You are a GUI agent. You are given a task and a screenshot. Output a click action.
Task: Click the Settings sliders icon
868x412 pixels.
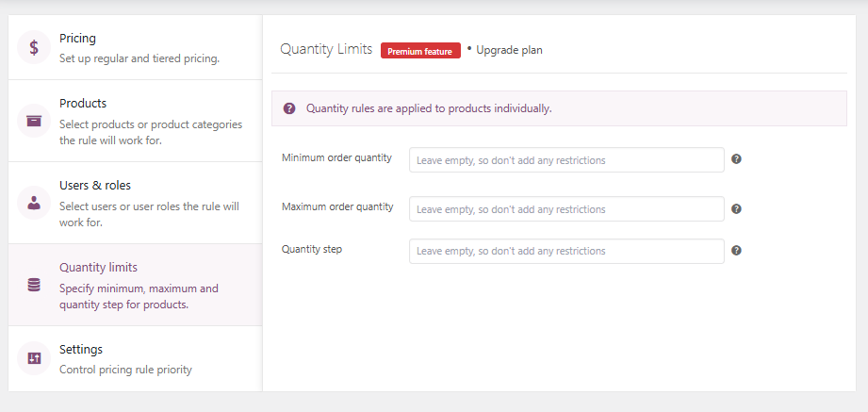34,358
